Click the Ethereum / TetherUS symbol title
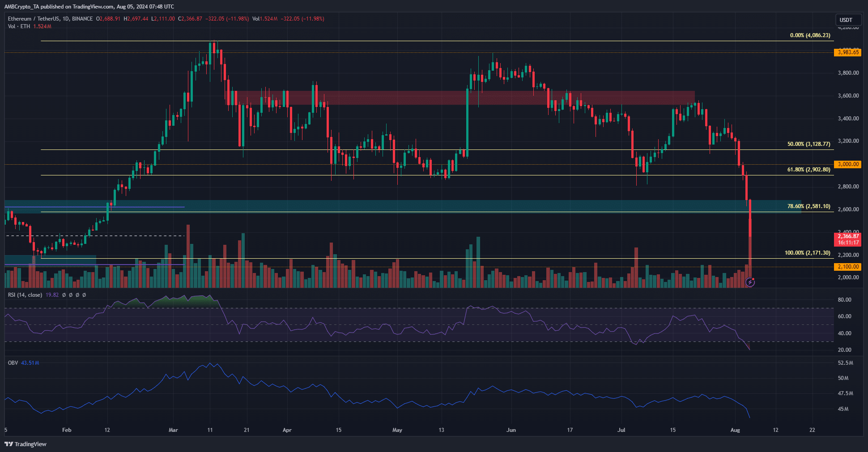The image size is (868, 452). click(x=34, y=19)
